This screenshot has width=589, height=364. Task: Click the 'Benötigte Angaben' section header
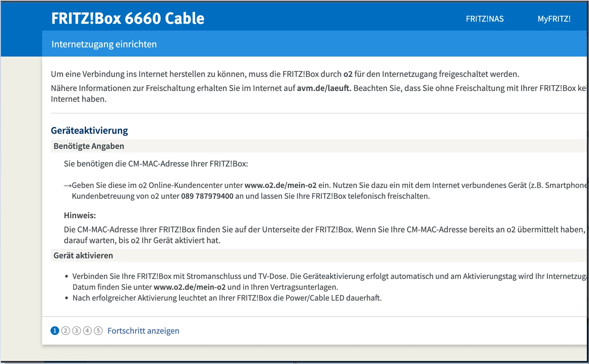(89, 146)
